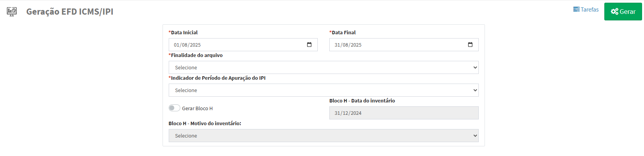644x156 pixels.
Task: Click the Indicador de Período chevron arrow
Action: coord(475,90)
